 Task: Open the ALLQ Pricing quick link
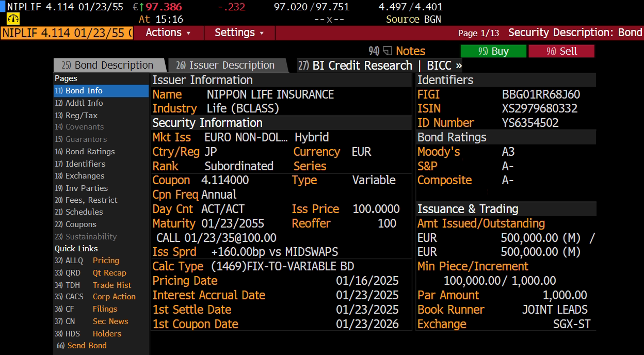pyautogui.click(x=87, y=261)
